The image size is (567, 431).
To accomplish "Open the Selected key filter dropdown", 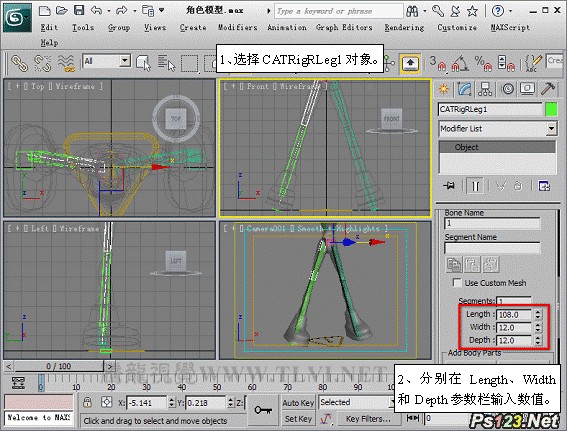I will tap(356, 402).
